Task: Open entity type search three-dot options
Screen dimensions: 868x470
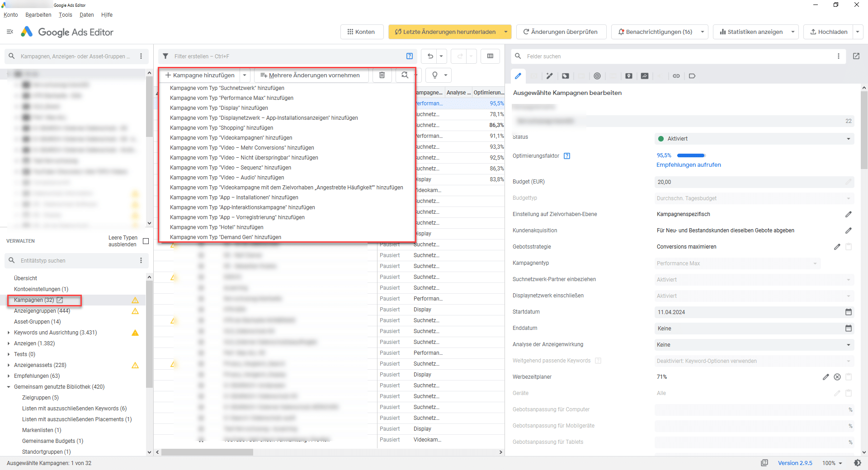Action: 141,260
